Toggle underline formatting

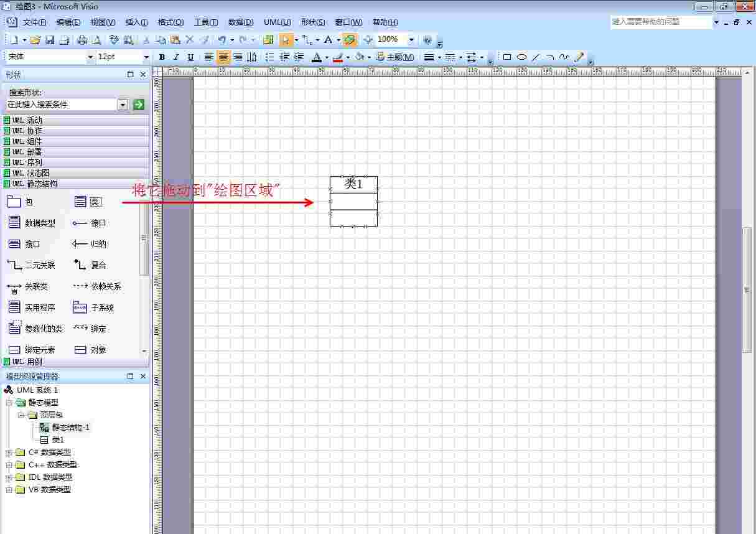(191, 57)
